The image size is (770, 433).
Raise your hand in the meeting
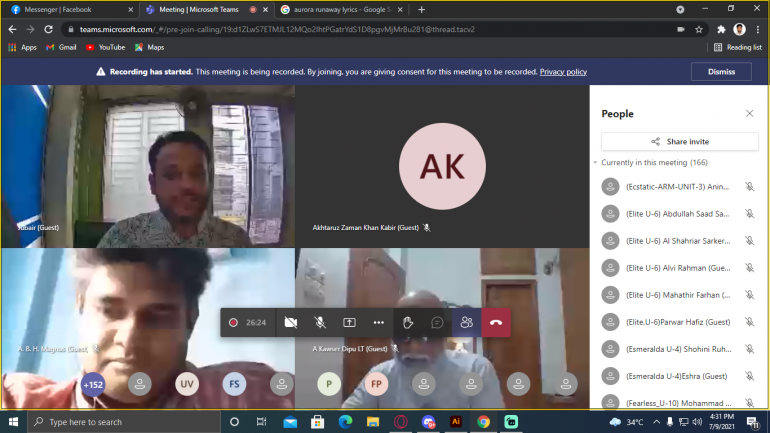click(x=408, y=322)
